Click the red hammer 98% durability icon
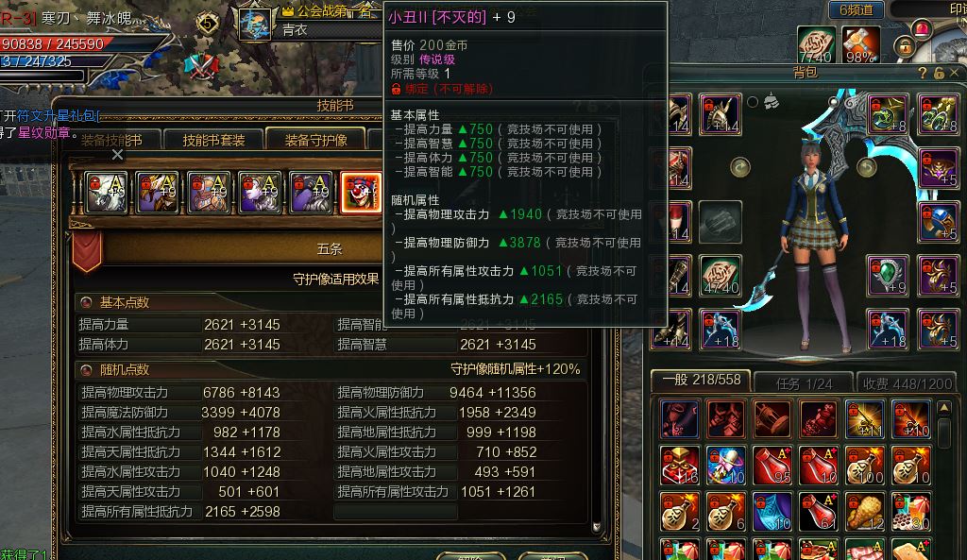Screen dimensions: 967x560 click(860, 45)
